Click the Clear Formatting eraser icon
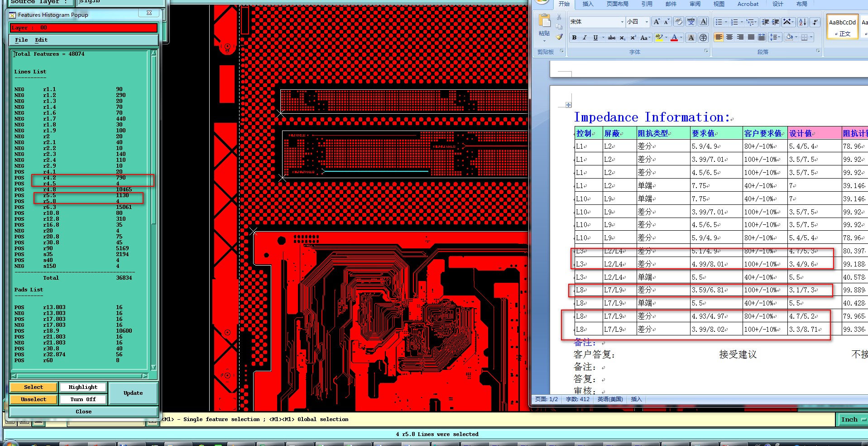 click(x=679, y=21)
